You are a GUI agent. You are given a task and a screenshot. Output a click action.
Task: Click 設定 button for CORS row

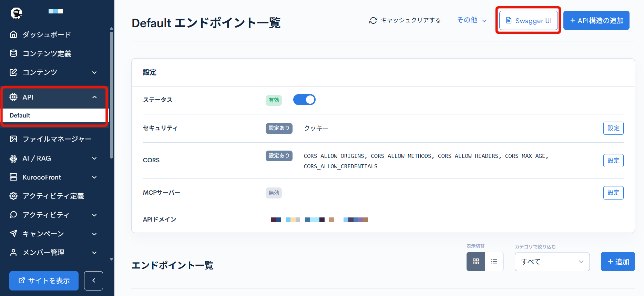(x=613, y=161)
